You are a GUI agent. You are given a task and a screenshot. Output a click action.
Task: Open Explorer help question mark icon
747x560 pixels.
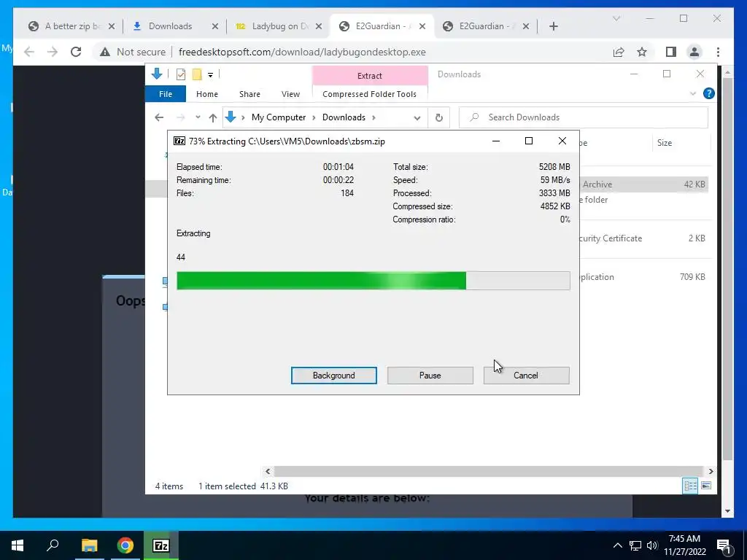pos(708,93)
